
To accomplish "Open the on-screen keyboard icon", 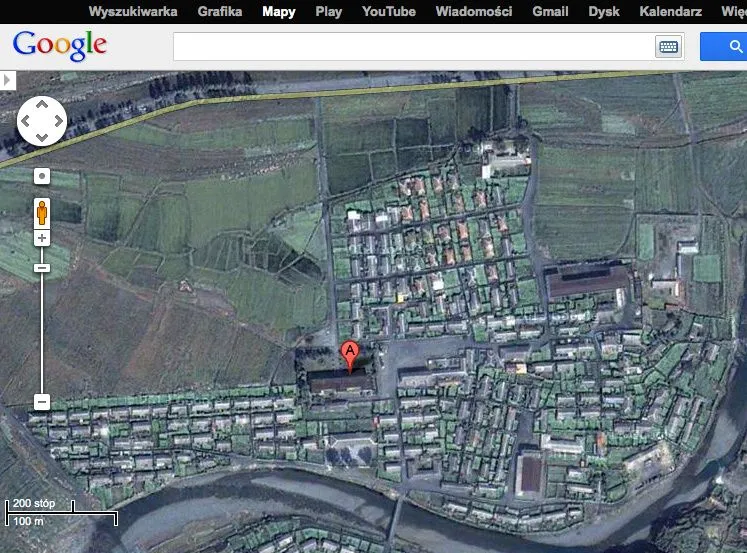I will tap(667, 46).
